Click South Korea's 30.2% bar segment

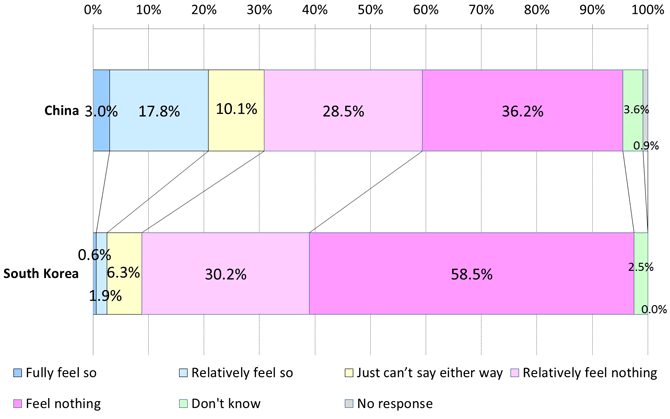point(225,273)
